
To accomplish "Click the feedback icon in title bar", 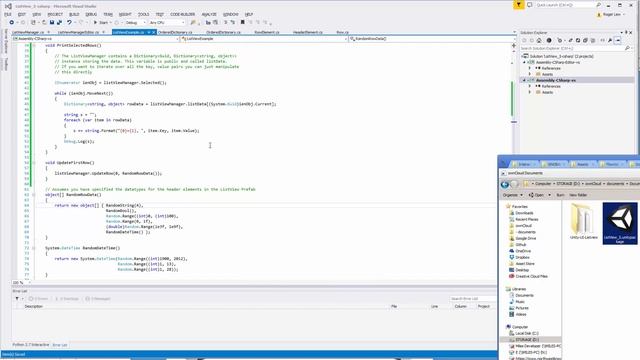I will point(530,5).
